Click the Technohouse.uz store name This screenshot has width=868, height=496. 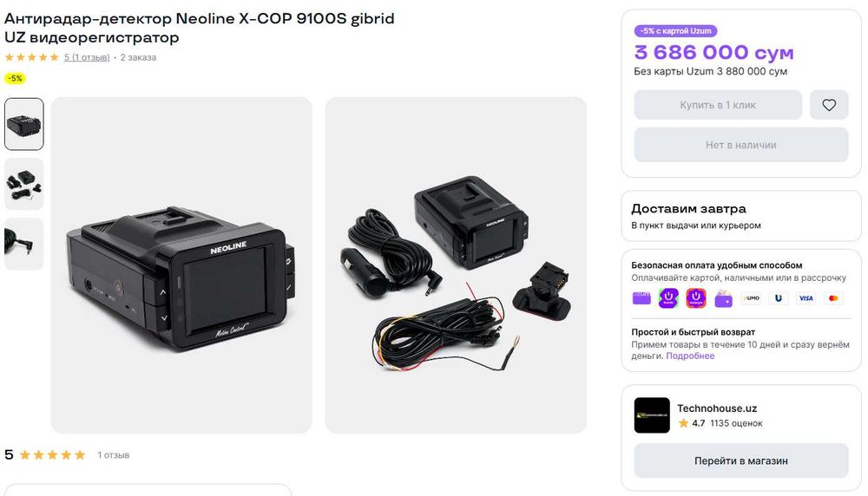717,408
